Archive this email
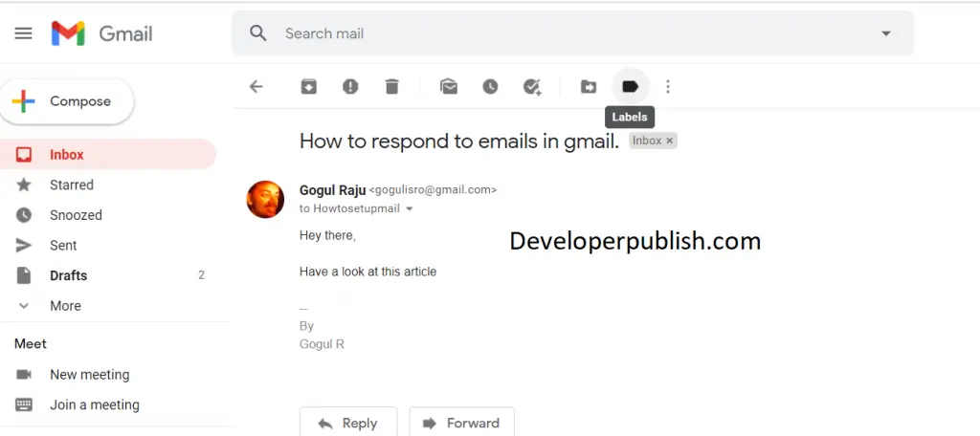Screen dimensions: 980x436 point(309,86)
